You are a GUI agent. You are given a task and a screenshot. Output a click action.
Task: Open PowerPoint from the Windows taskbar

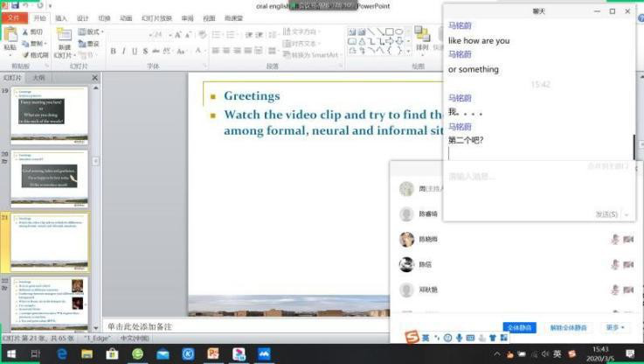point(213,354)
